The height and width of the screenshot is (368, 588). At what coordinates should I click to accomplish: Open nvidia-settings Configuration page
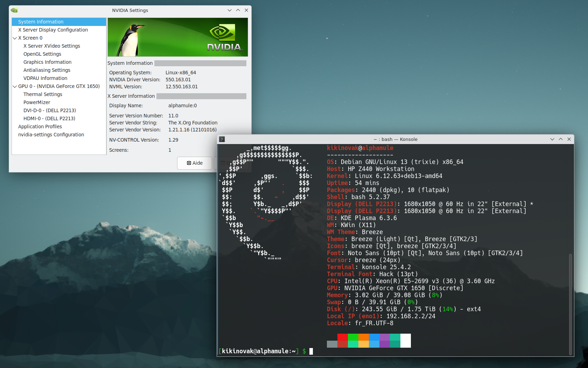[51, 135]
